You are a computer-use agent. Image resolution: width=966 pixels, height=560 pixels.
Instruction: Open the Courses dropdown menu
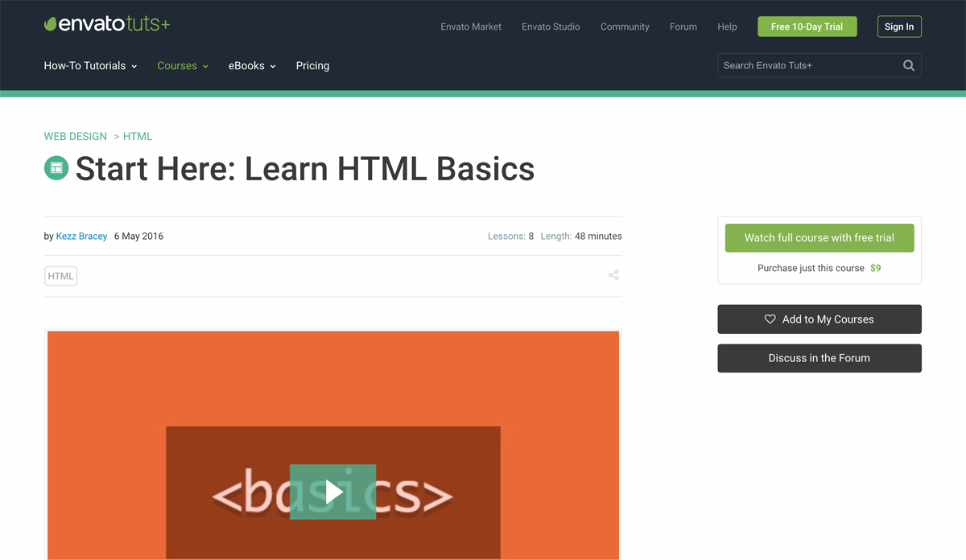point(183,66)
